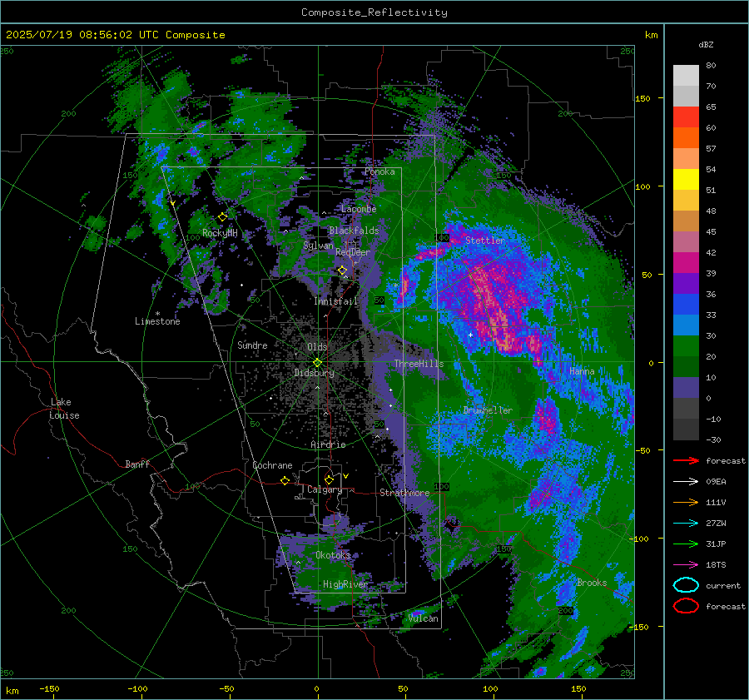Click the dark gray swatch above -30
The height and width of the screenshot is (700, 749).
[x=686, y=429]
